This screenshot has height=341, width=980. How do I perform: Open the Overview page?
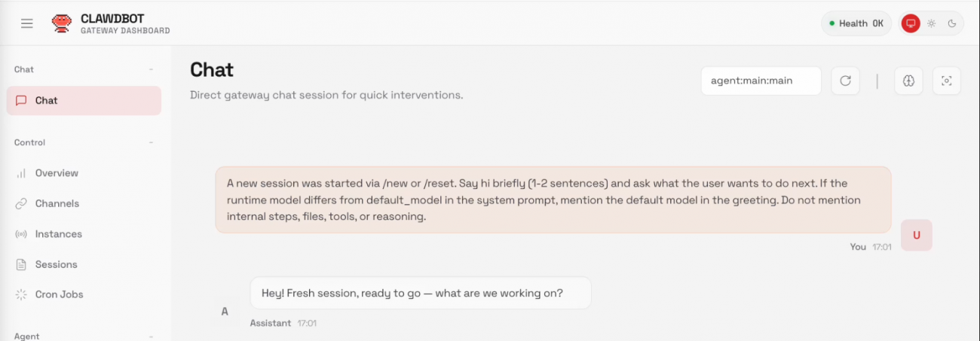click(x=57, y=173)
